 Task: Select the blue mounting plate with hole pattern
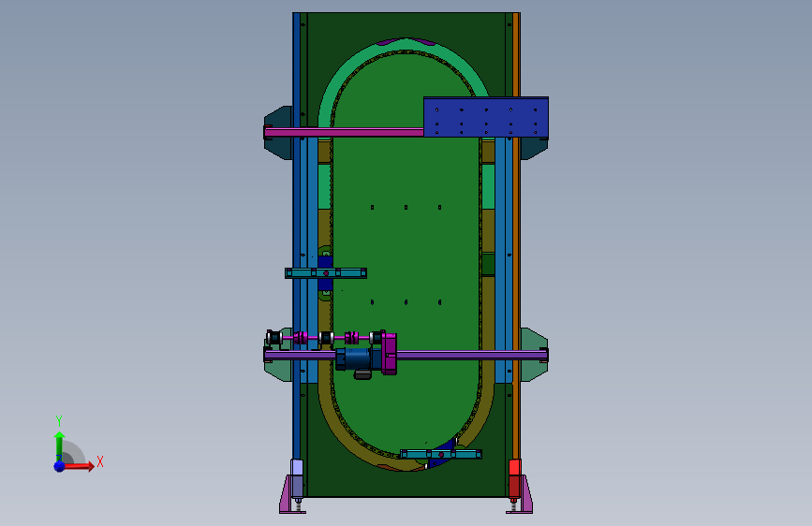[x=486, y=117]
